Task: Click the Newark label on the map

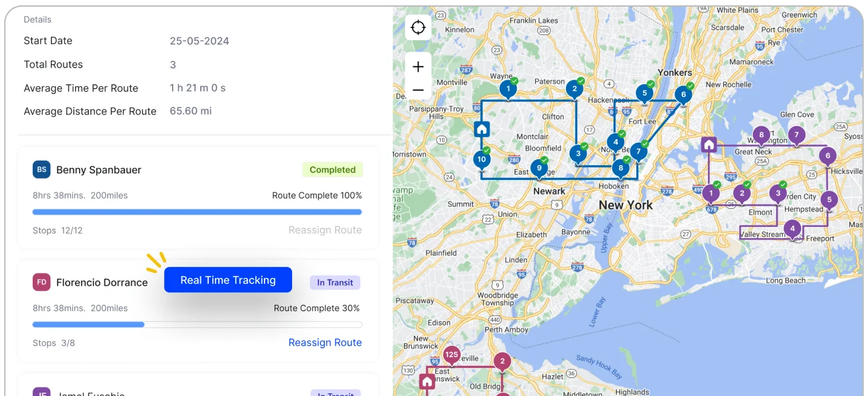Action: [549, 191]
